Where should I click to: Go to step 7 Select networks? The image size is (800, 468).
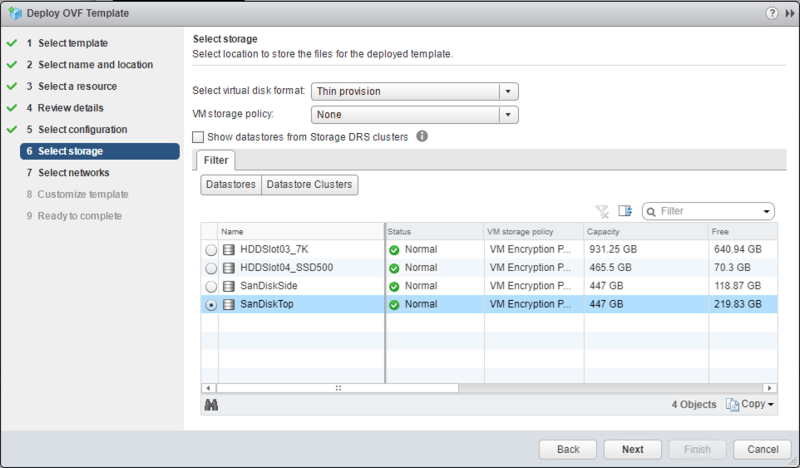click(75, 173)
